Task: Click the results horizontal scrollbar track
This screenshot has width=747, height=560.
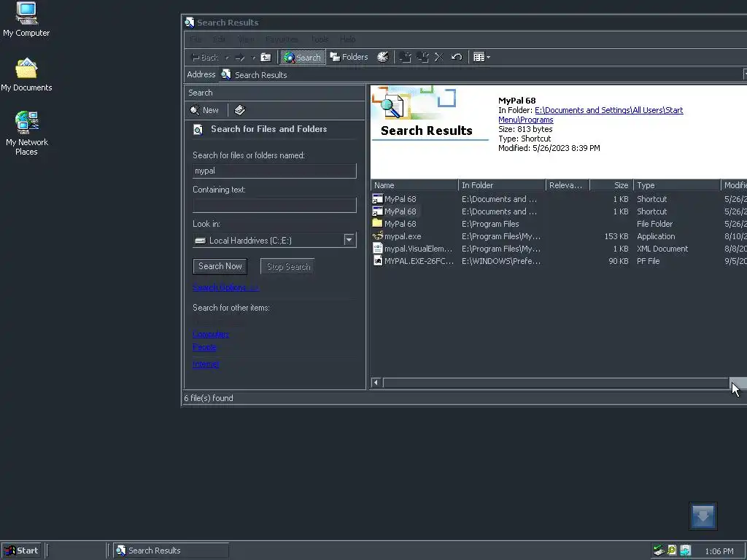Action: tap(555, 382)
